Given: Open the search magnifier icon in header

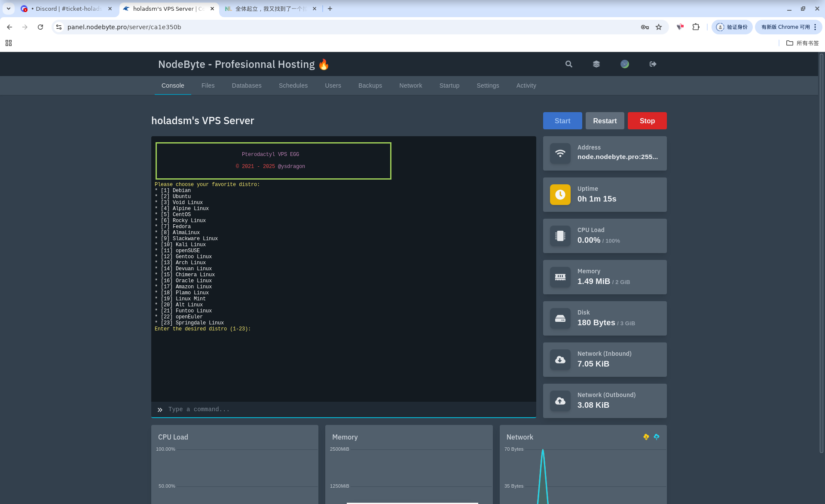Looking at the screenshot, I should coord(568,64).
